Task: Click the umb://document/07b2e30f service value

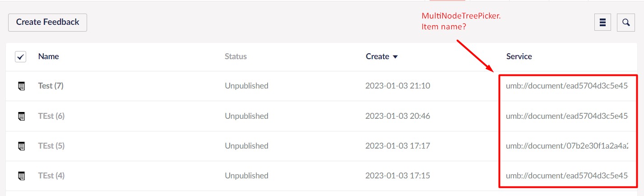Action: 567,146
